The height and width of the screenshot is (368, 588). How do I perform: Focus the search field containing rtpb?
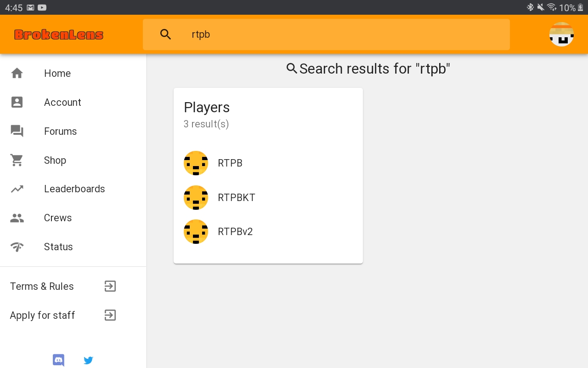click(x=326, y=34)
